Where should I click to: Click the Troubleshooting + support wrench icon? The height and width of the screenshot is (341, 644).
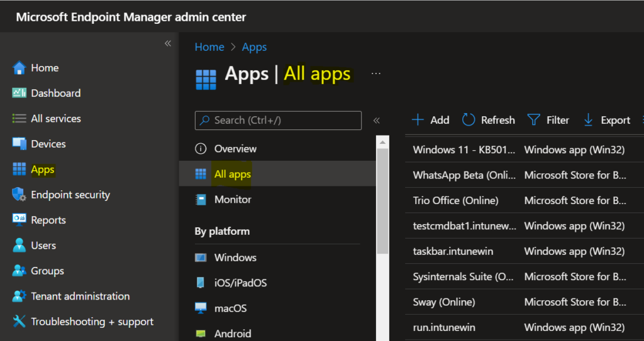point(19,322)
